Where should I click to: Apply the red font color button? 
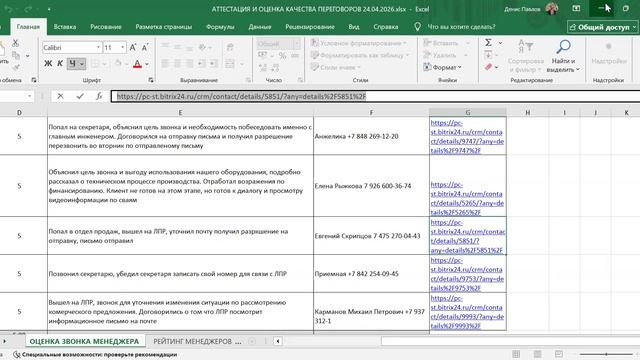[x=137, y=64]
